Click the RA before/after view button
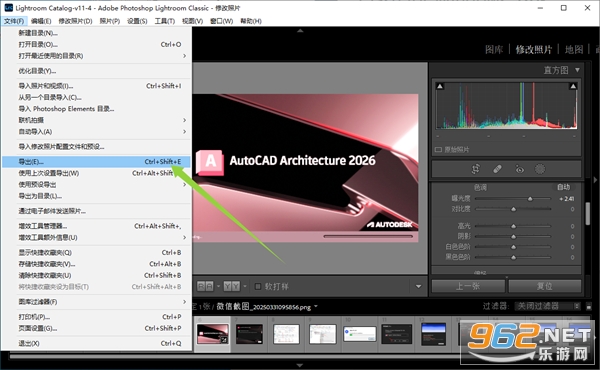600x370 pixels. (x=205, y=286)
